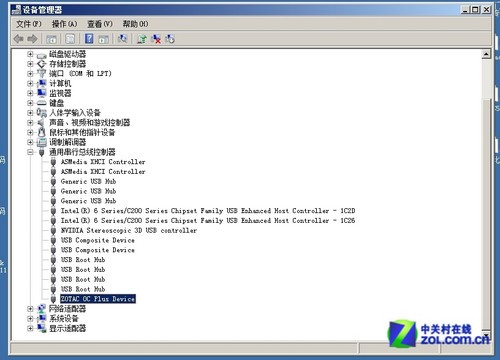This screenshot has height=360, width=500.
Task: Select the second USB Composite Device
Action: point(98,250)
